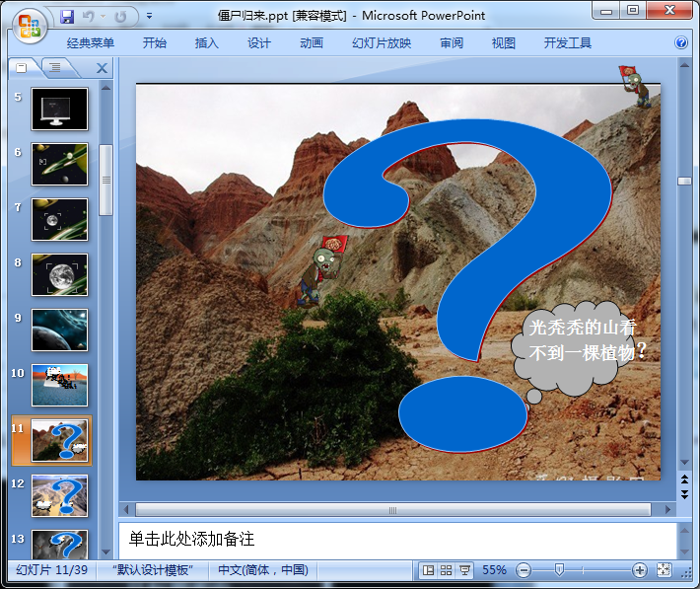The height and width of the screenshot is (589, 700).
Task: Switch to the 插入 ribbon tab
Action: click(x=207, y=42)
